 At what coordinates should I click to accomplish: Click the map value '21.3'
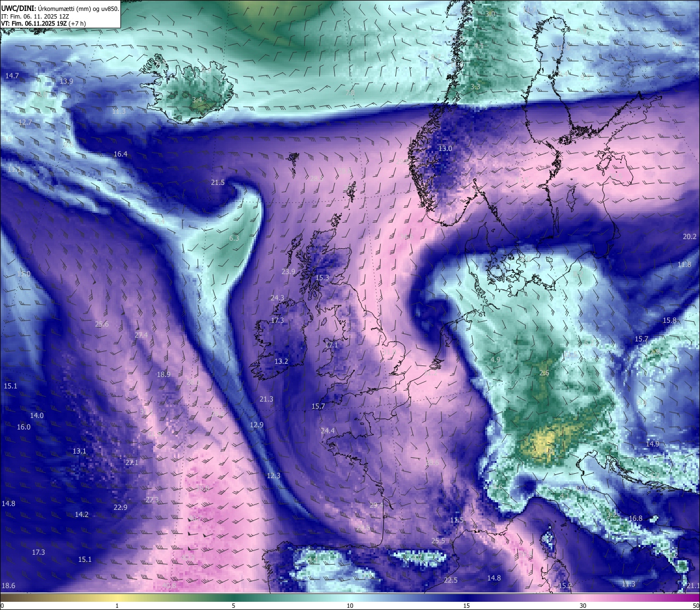[266, 399]
